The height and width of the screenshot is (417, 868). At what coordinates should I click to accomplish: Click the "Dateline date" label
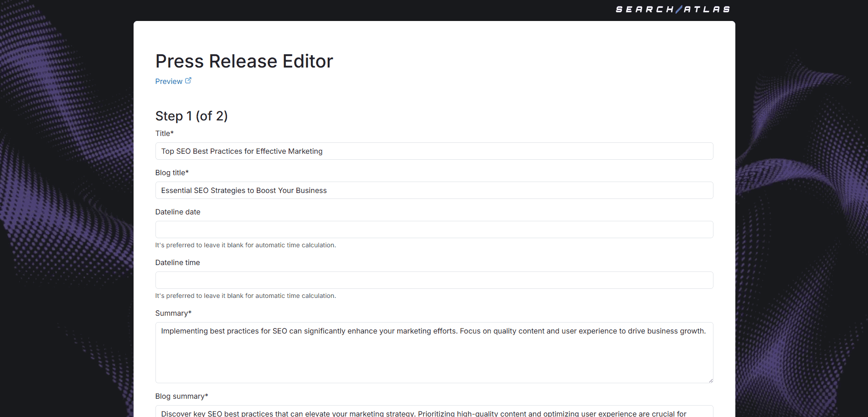pos(177,212)
